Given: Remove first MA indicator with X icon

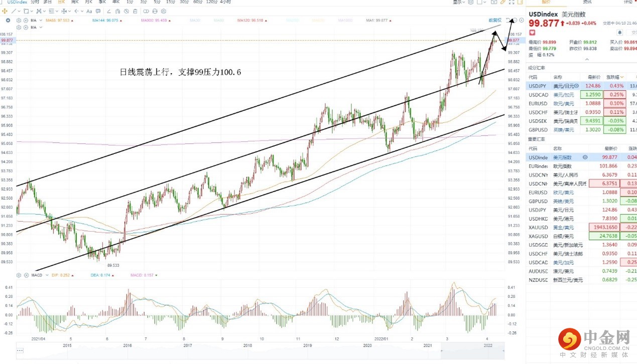Looking at the screenshot, I should (26, 21).
